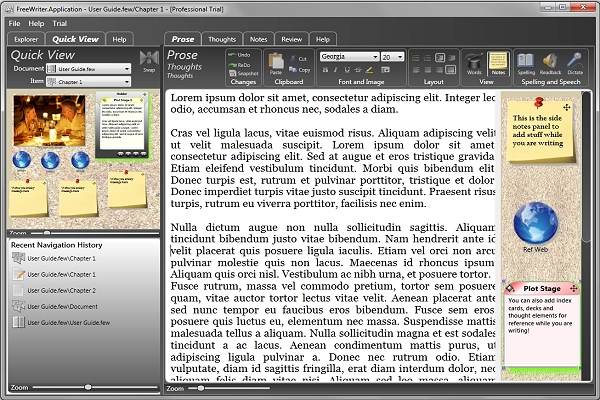Click the navigation history zoom slider
This screenshot has height=400, width=600.
click(x=95, y=387)
